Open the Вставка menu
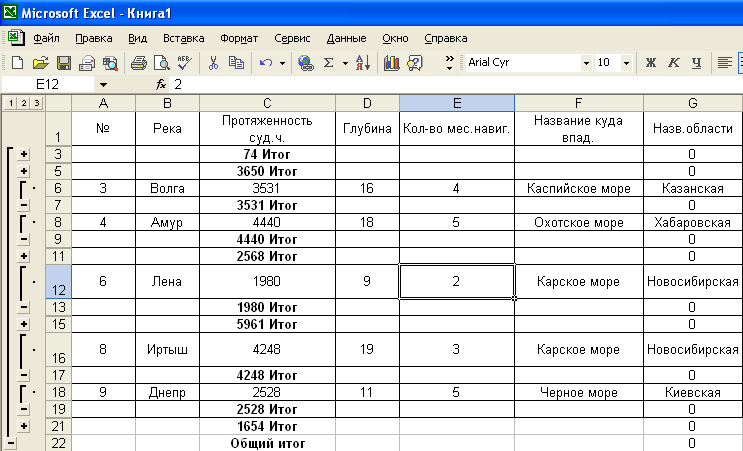743x451 pixels. tap(183, 38)
